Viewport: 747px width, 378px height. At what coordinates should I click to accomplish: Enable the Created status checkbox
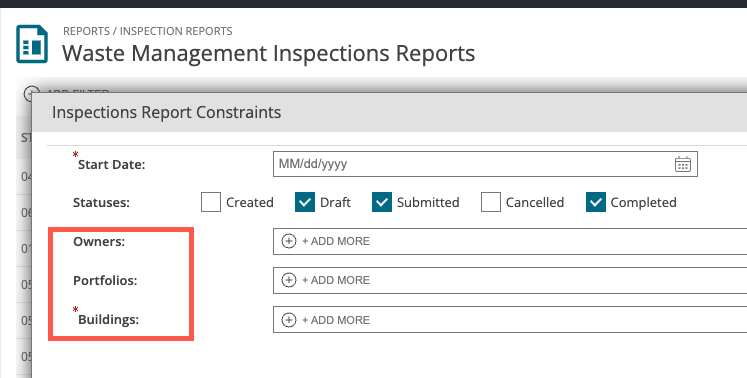[211, 202]
